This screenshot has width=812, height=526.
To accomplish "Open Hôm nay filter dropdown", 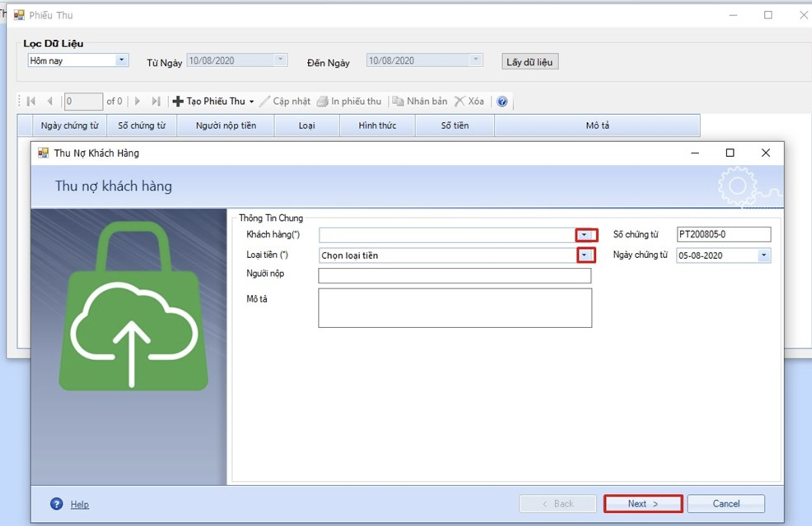I will 121,60.
